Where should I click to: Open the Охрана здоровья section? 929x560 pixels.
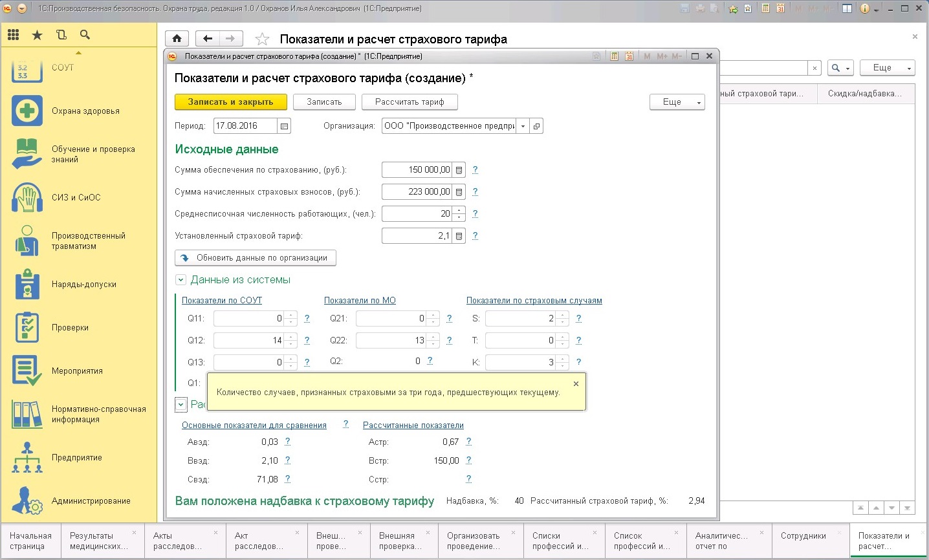[x=85, y=111]
